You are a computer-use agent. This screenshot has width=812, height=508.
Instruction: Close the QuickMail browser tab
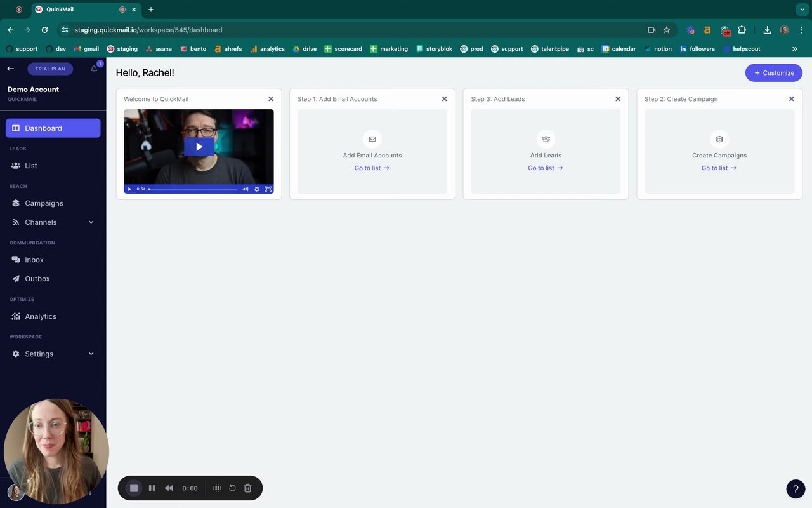click(x=134, y=10)
